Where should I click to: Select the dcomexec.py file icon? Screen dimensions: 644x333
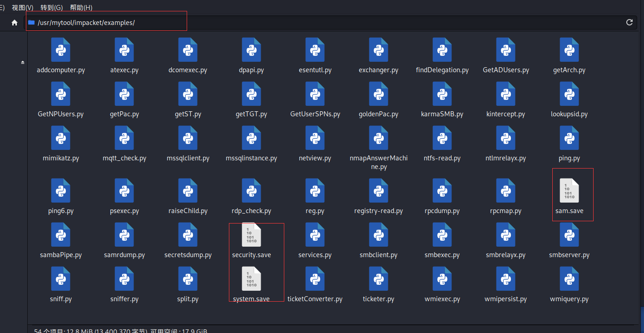click(x=188, y=50)
